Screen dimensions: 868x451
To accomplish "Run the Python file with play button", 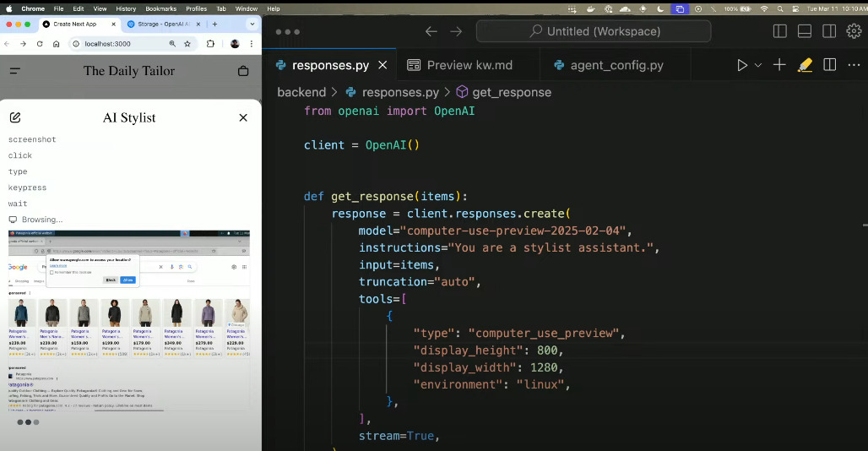I will tap(742, 65).
